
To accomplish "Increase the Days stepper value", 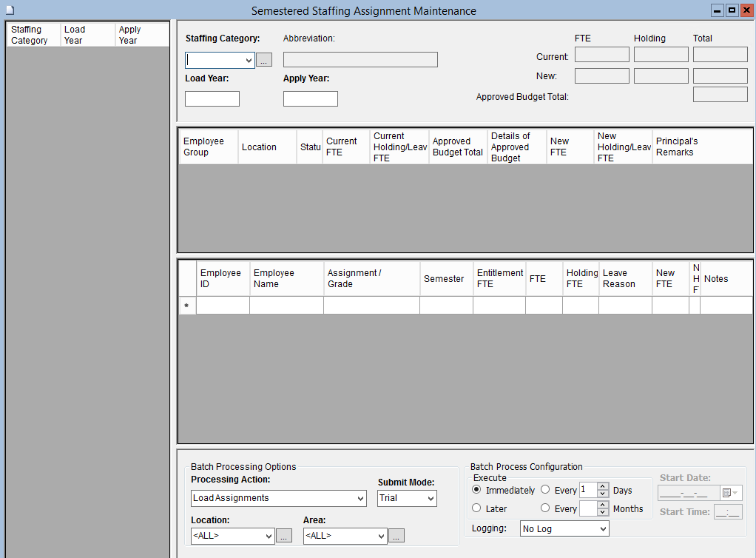I will point(603,486).
